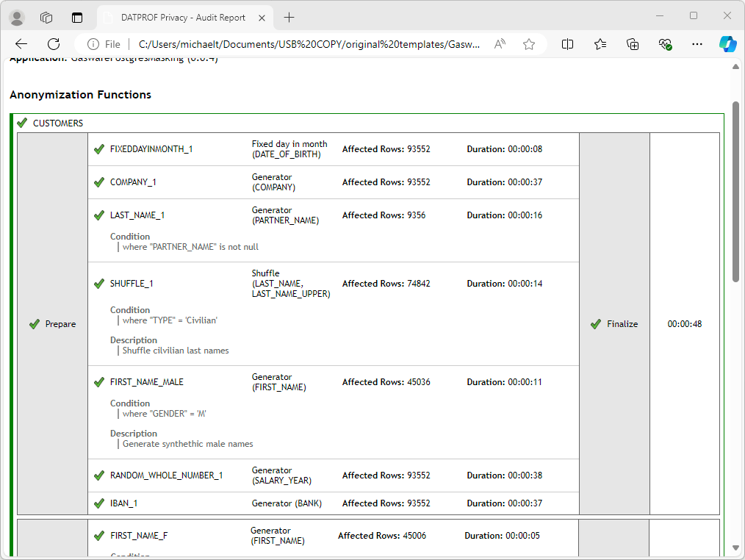Open the Collections icon
Screen dimensions: 745x560
(x=633, y=44)
